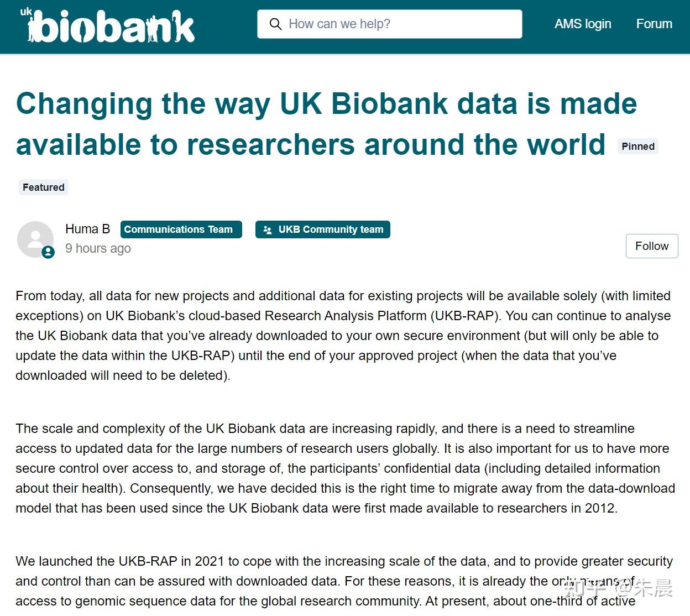Toggle the Featured badge
This screenshot has height=616, width=690.
43,187
